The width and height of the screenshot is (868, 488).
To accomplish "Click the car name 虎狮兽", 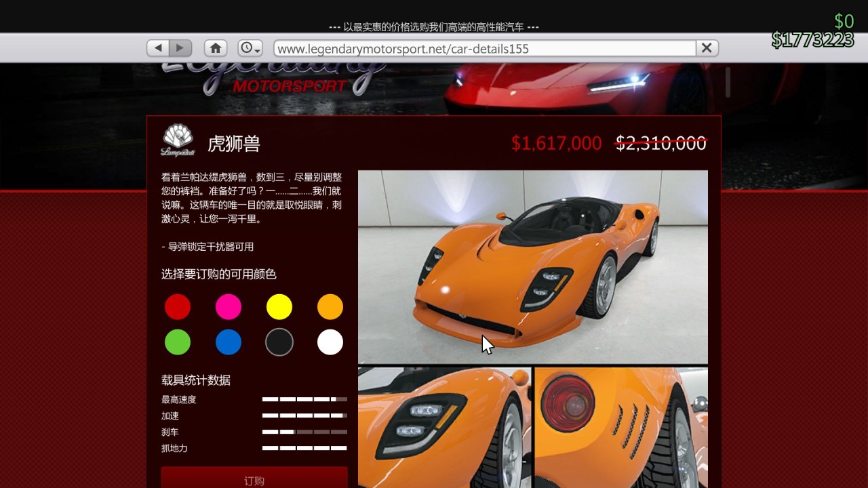I will tap(234, 144).
